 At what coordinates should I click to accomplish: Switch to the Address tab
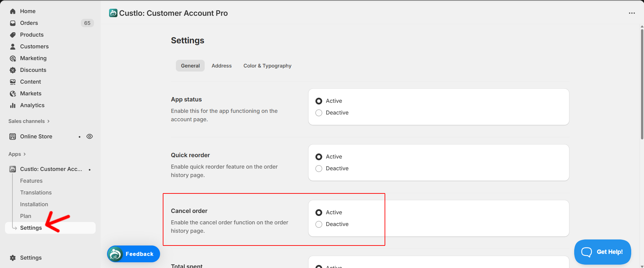pos(221,66)
